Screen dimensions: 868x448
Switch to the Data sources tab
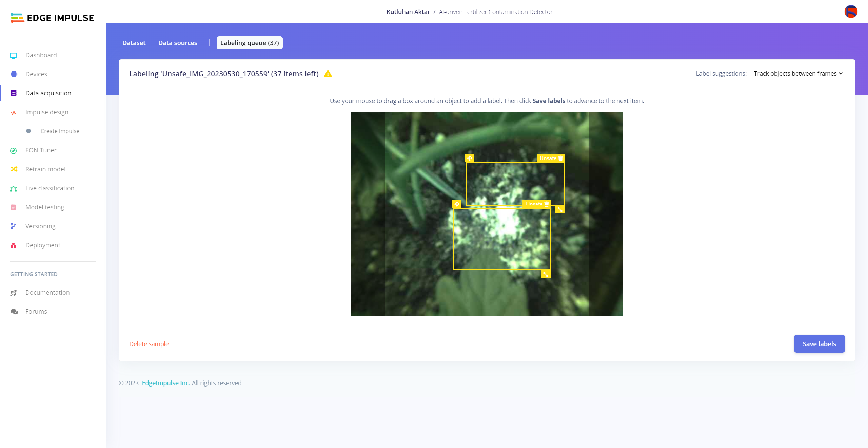pyautogui.click(x=178, y=43)
